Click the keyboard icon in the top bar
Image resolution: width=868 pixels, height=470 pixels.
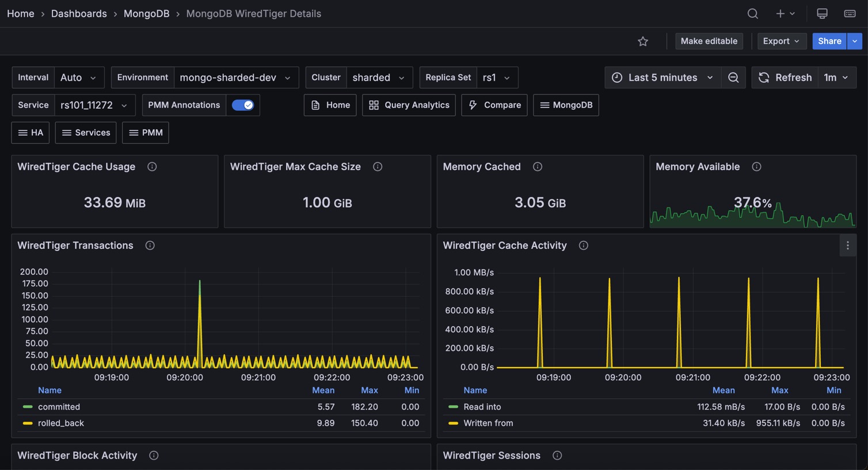pos(850,14)
